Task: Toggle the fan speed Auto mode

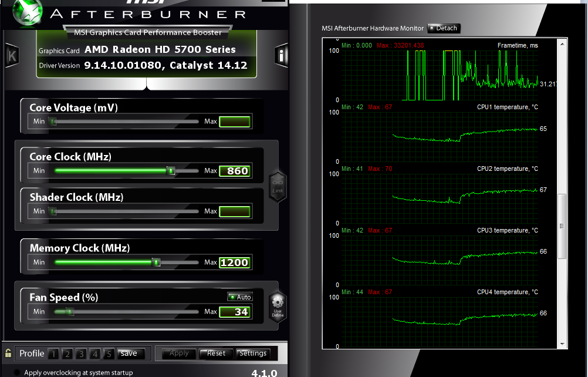Action: (x=240, y=297)
